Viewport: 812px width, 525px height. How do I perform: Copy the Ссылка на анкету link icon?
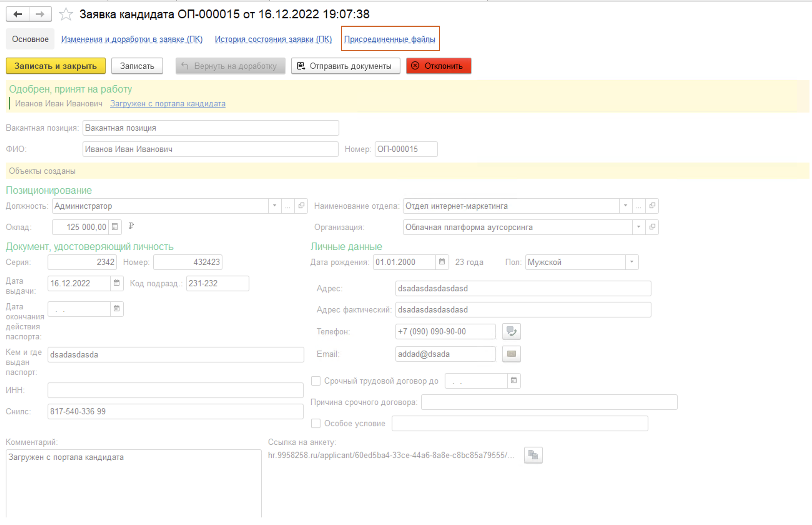point(533,455)
